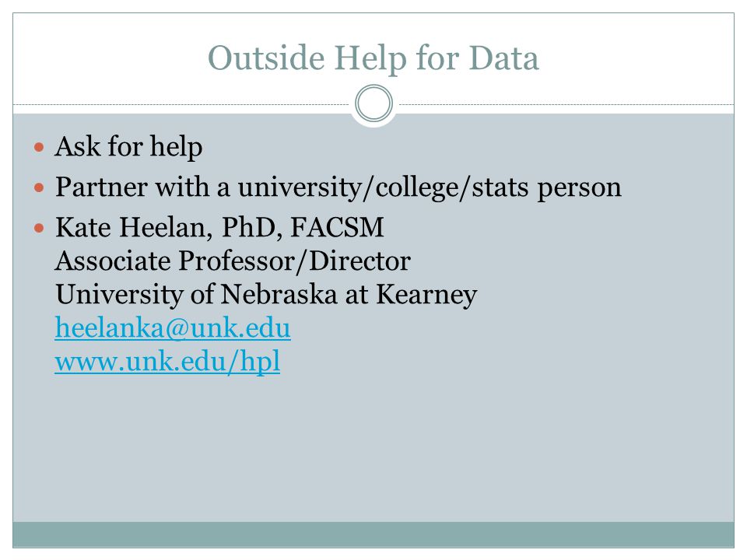Viewport: 747px width, 560px height.
Task: Click the 'Partner with a university/college/stats person' line
Action: (338, 187)
